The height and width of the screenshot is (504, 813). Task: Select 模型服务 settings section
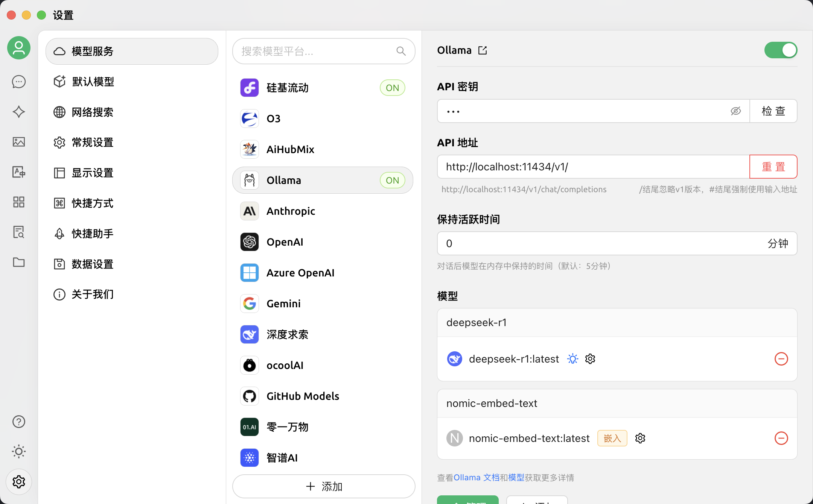point(132,51)
